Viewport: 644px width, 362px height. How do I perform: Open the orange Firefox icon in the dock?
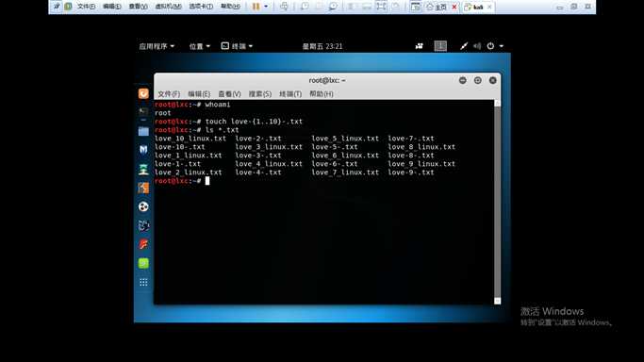pos(143,93)
